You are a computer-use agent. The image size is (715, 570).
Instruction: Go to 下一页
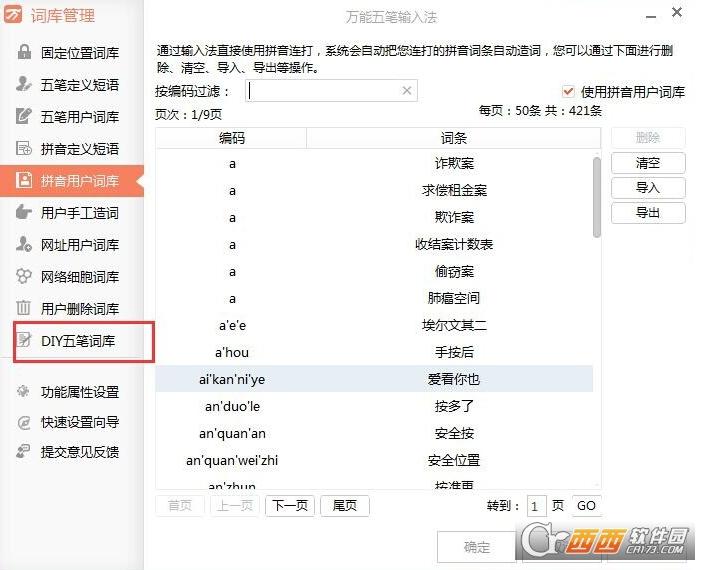point(290,506)
